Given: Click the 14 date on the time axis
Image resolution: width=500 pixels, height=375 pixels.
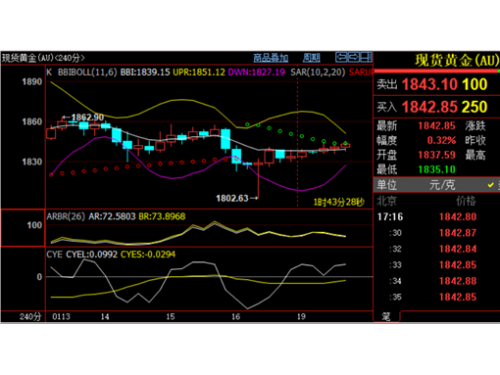Looking at the screenshot, I should [x=105, y=316].
